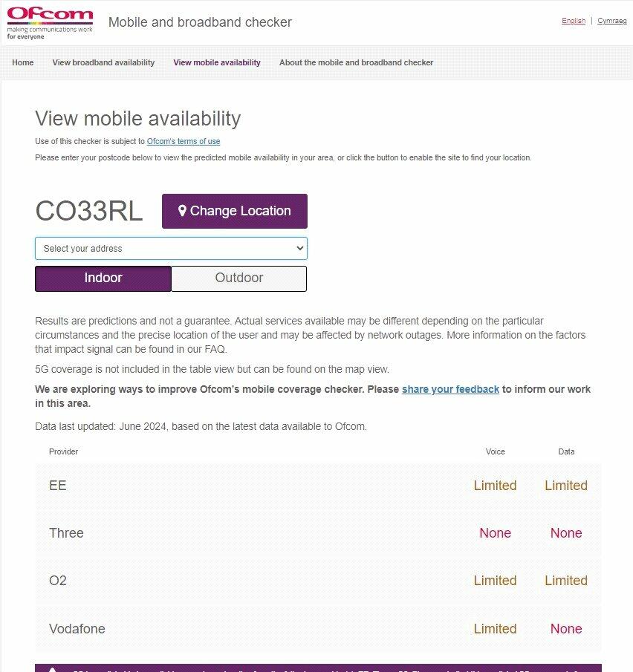Viewport: 633px width, 672px height.
Task: Select View mobile availability in navigation
Action: click(217, 62)
